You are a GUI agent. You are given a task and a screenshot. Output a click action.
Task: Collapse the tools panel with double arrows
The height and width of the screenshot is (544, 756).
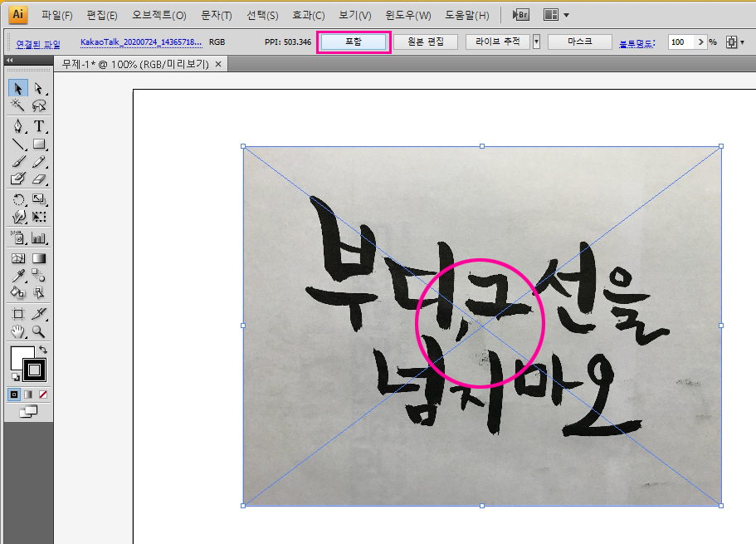[10, 61]
